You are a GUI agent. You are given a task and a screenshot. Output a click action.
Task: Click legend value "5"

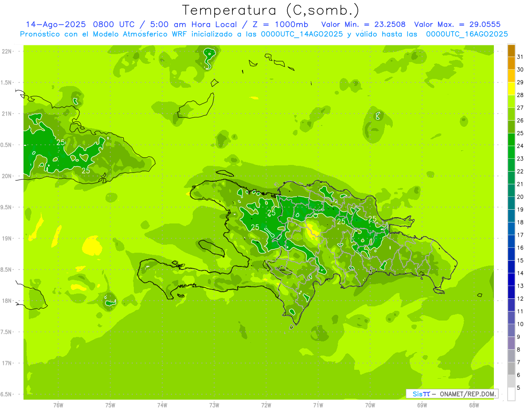[x=519, y=388]
